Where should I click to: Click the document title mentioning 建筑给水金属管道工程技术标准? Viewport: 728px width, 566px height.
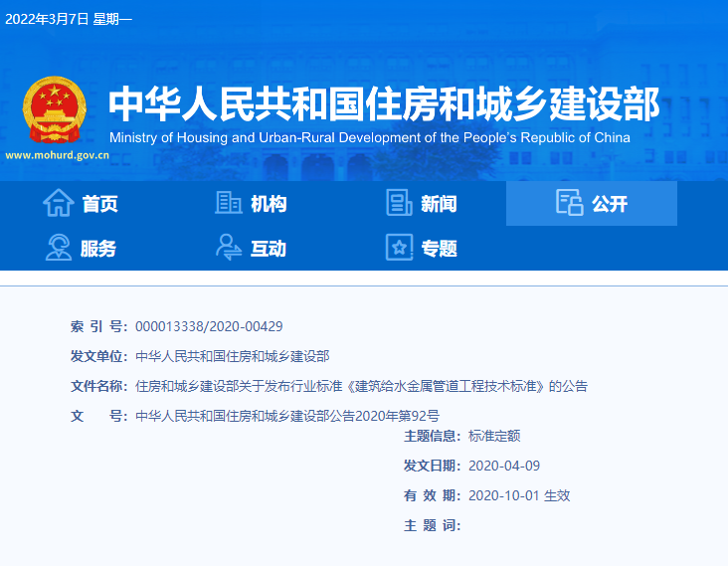pyautogui.click(x=361, y=386)
